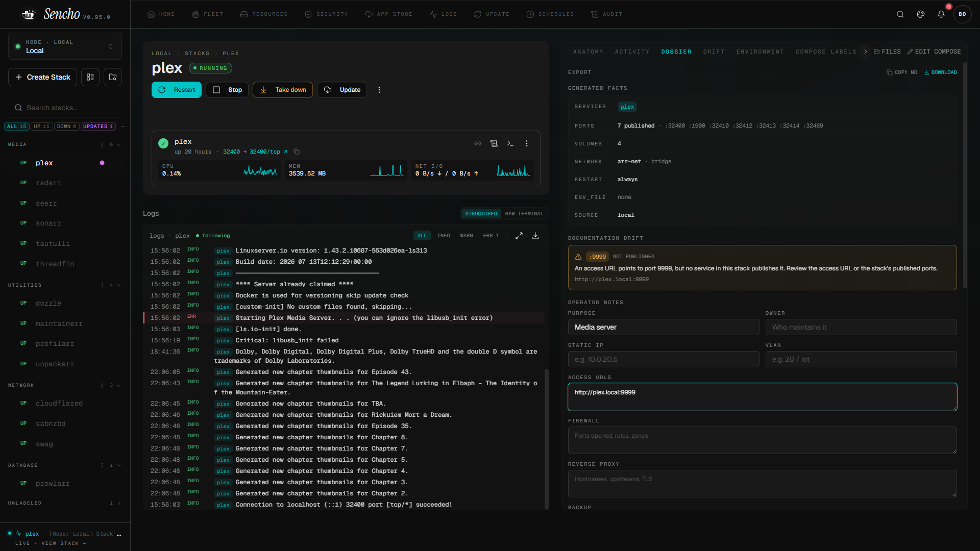Collapse the MEDIA group chevron
This screenshot has width=980, height=551.
(119, 145)
